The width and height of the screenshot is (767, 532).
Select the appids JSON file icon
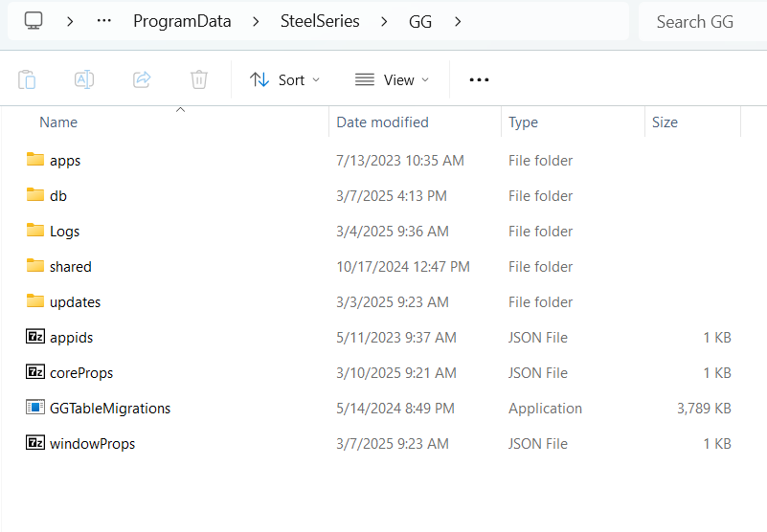[x=35, y=337]
